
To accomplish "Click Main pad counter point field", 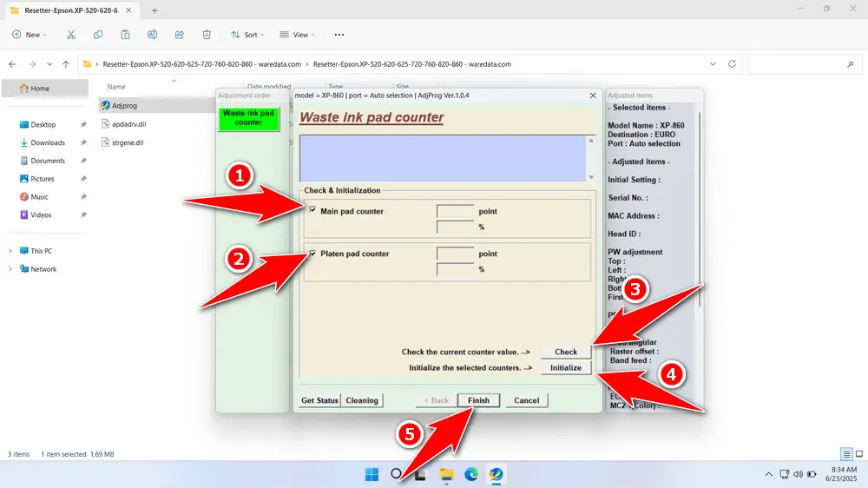I will tap(455, 211).
